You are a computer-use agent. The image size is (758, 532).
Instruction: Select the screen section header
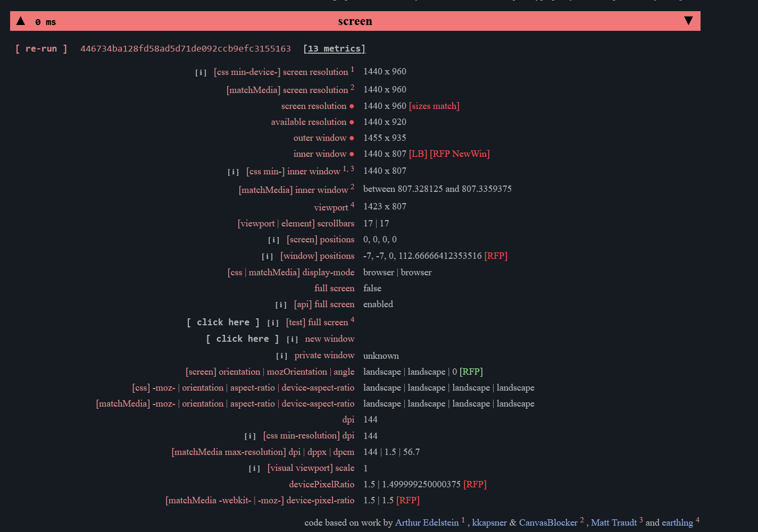355,21
